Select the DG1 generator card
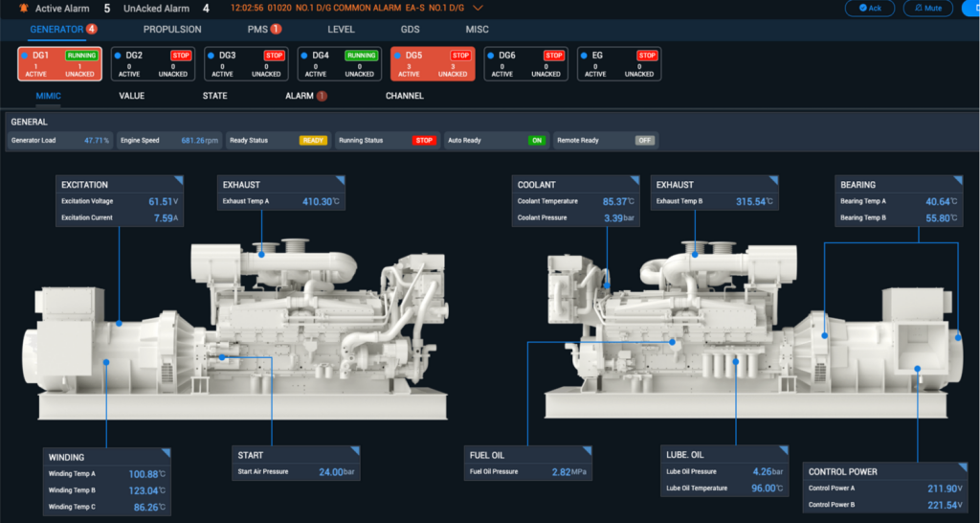The image size is (980, 523). pos(59,63)
